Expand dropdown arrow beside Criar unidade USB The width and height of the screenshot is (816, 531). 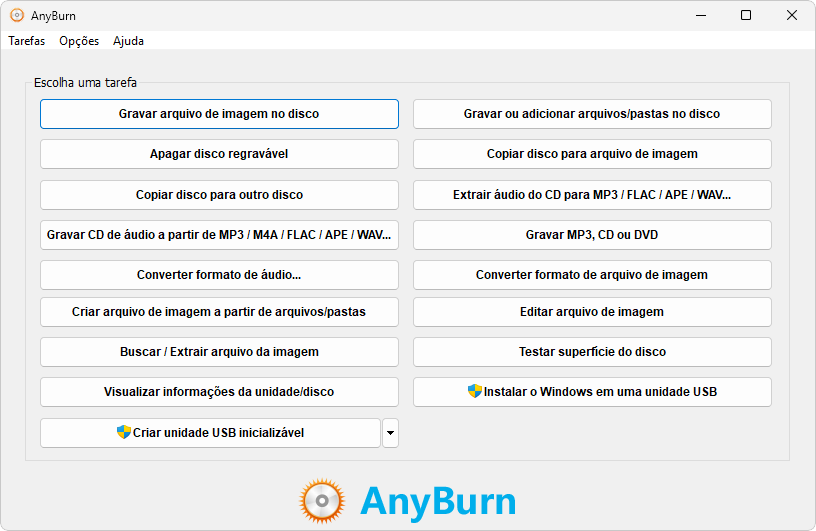[390, 433]
